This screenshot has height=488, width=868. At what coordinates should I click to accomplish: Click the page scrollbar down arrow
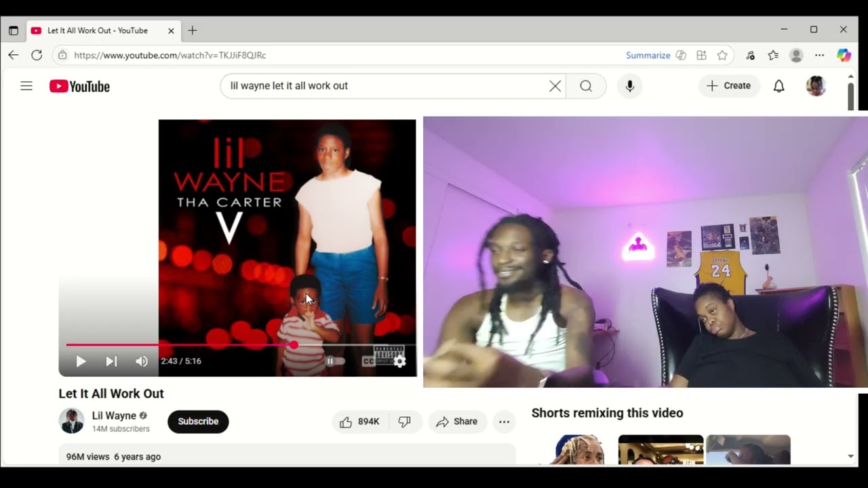(851, 456)
